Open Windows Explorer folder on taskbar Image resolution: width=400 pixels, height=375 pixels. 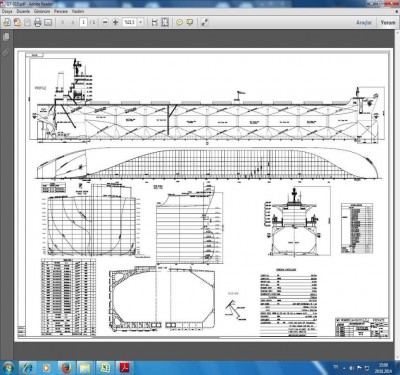click(85, 368)
